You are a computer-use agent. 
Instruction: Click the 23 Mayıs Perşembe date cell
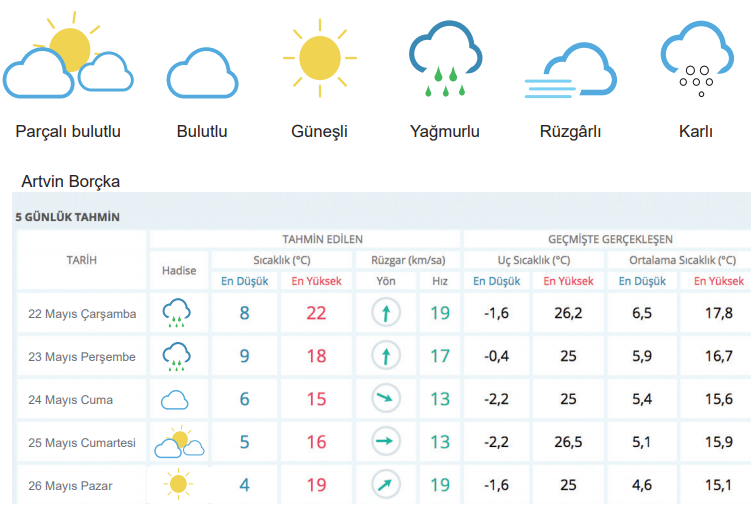point(84,357)
